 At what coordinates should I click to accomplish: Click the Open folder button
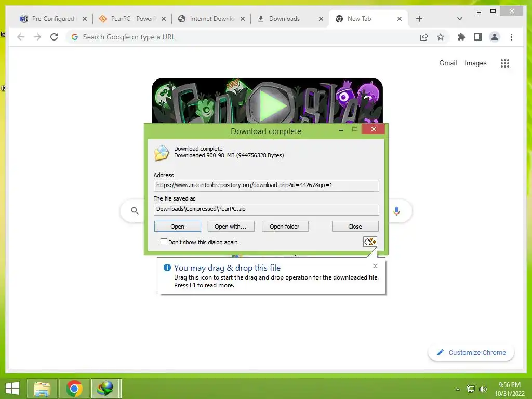(x=285, y=227)
